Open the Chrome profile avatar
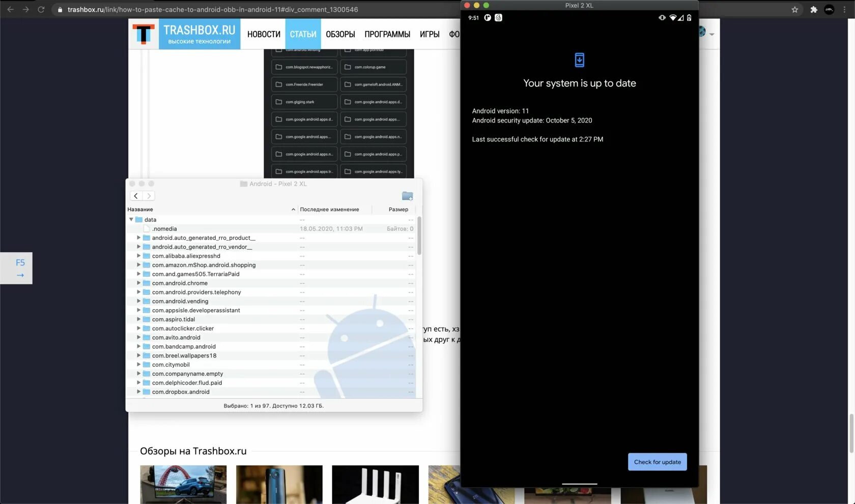The height and width of the screenshot is (504, 855). [829, 10]
